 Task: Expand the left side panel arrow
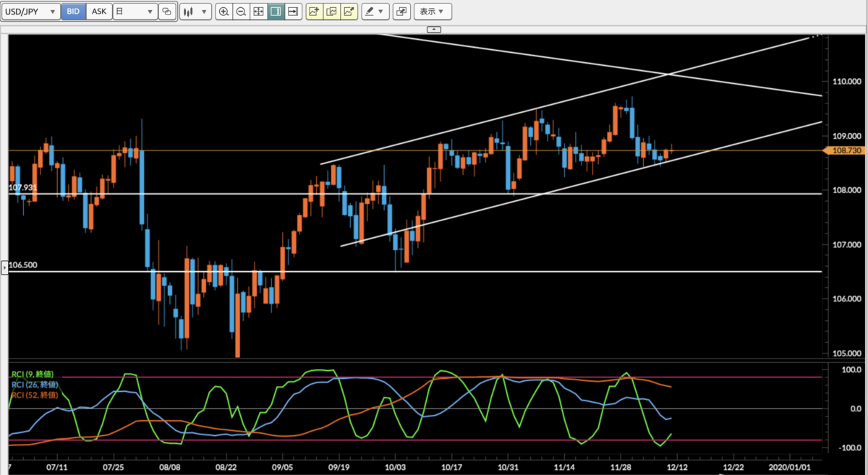[4, 267]
